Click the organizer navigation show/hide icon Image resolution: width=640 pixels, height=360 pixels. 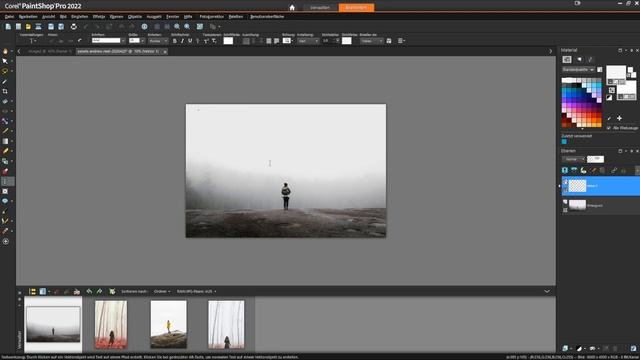(32, 291)
